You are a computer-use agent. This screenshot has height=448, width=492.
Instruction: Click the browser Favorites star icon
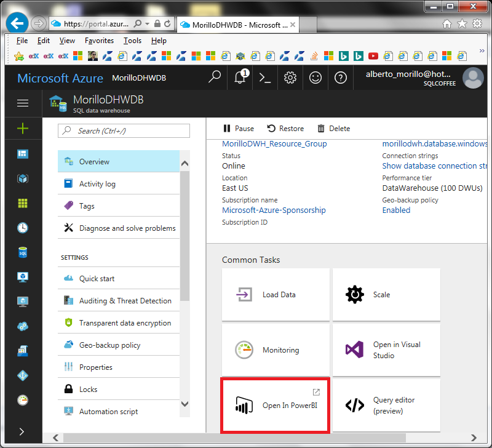pyautogui.click(x=462, y=23)
